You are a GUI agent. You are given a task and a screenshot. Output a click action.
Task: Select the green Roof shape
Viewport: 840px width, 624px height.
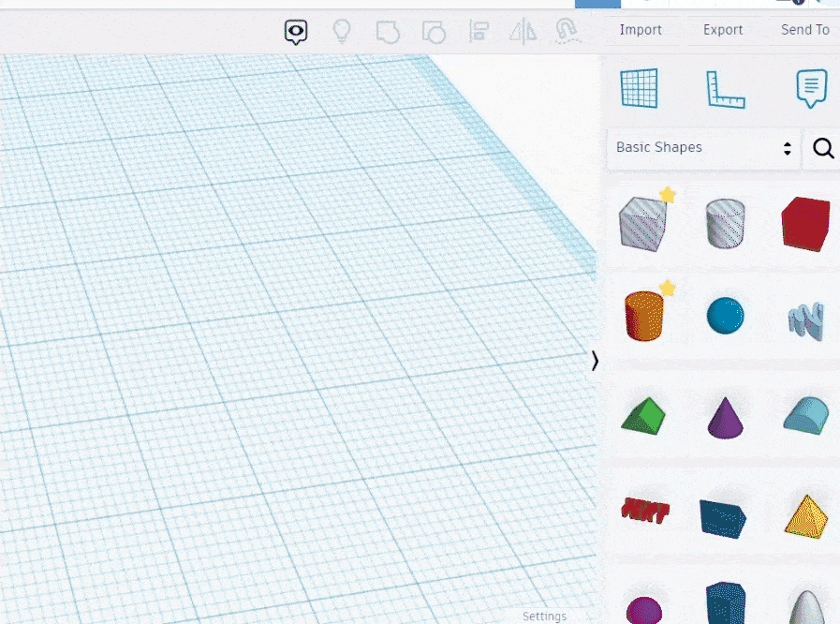pyautogui.click(x=643, y=416)
